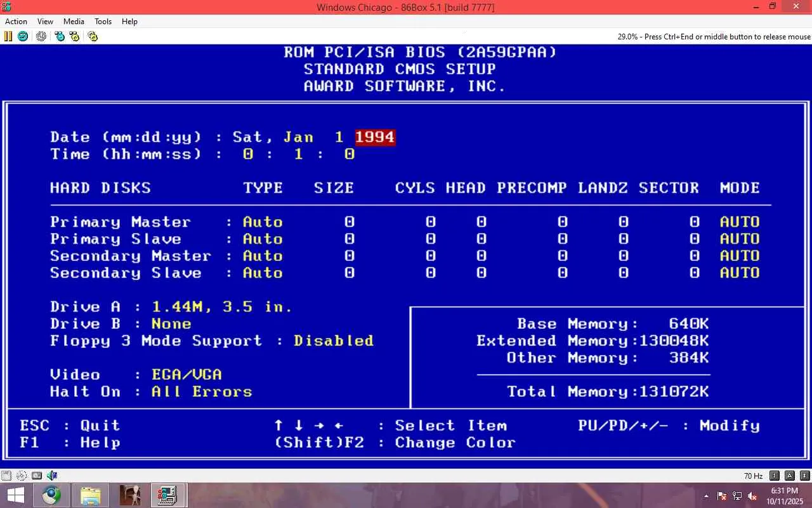This screenshot has height=508, width=812.
Task: Open 86Box settings from the toolbar gear icon
Action: click(x=93, y=36)
